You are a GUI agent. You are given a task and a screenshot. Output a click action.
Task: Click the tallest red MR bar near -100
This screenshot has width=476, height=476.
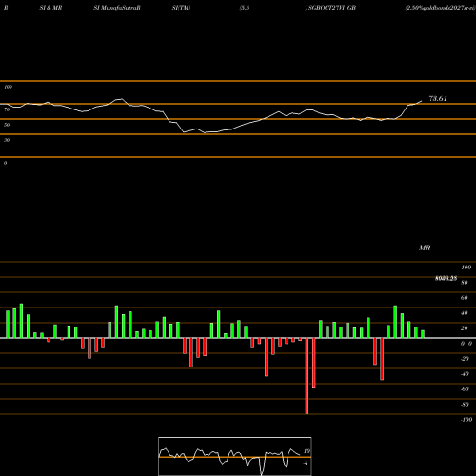307,376
